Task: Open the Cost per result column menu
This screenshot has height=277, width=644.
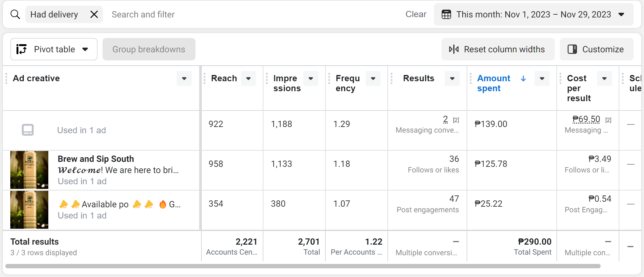Action: point(604,78)
